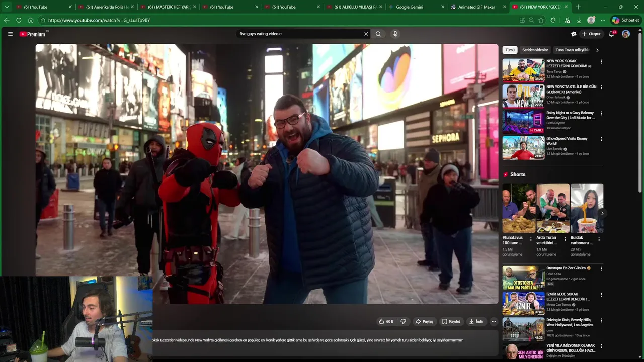The image size is (644, 362).
Task: Open options for İZMİR GECE SOKAK video
Action: tap(601, 295)
